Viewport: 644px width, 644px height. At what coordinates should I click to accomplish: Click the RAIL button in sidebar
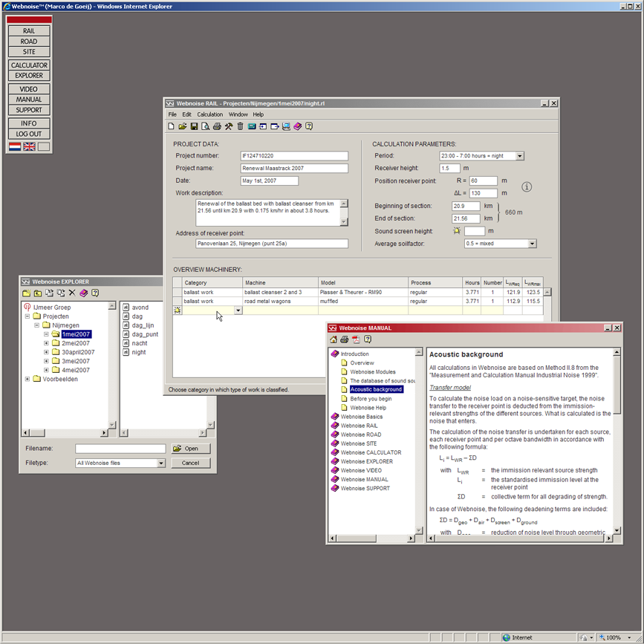(x=29, y=30)
